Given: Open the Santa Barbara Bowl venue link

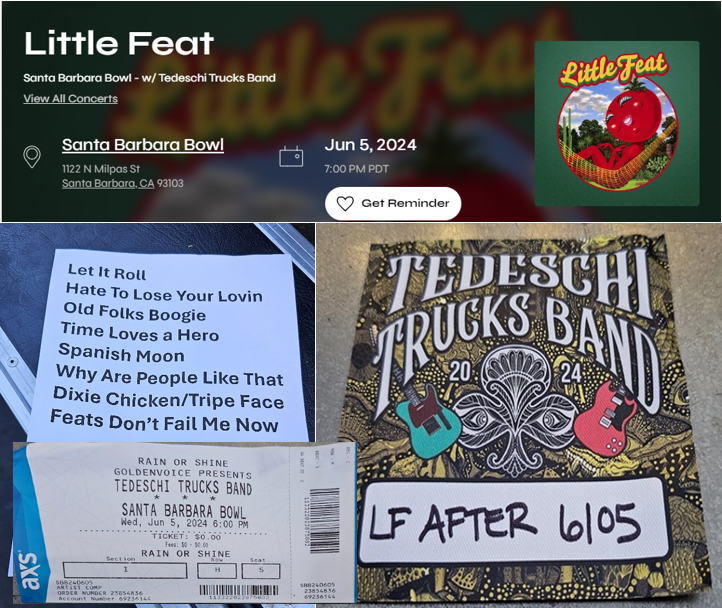Looking at the screenshot, I should point(143,145).
